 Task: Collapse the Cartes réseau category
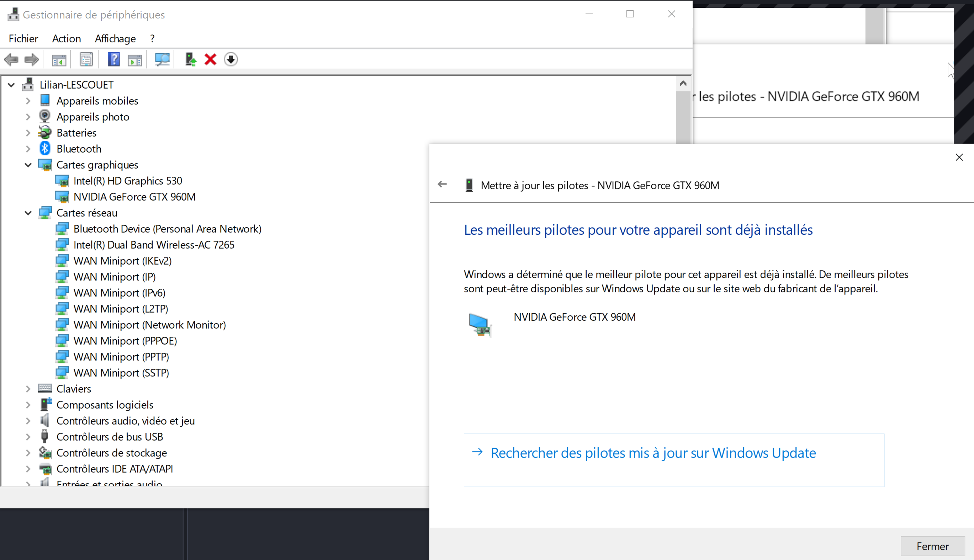coord(28,213)
